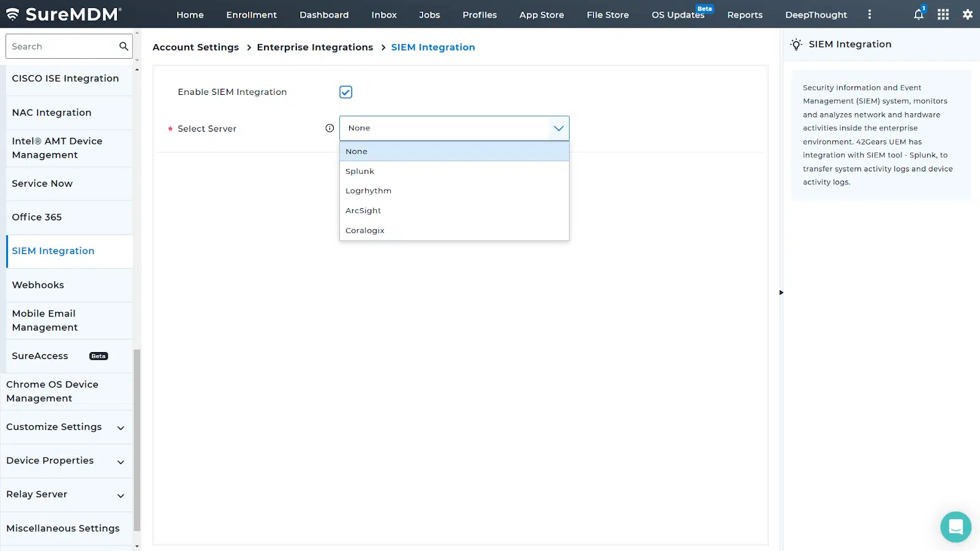Open Profiles tab
Screen dimensions: 980x551
point(480,15)
